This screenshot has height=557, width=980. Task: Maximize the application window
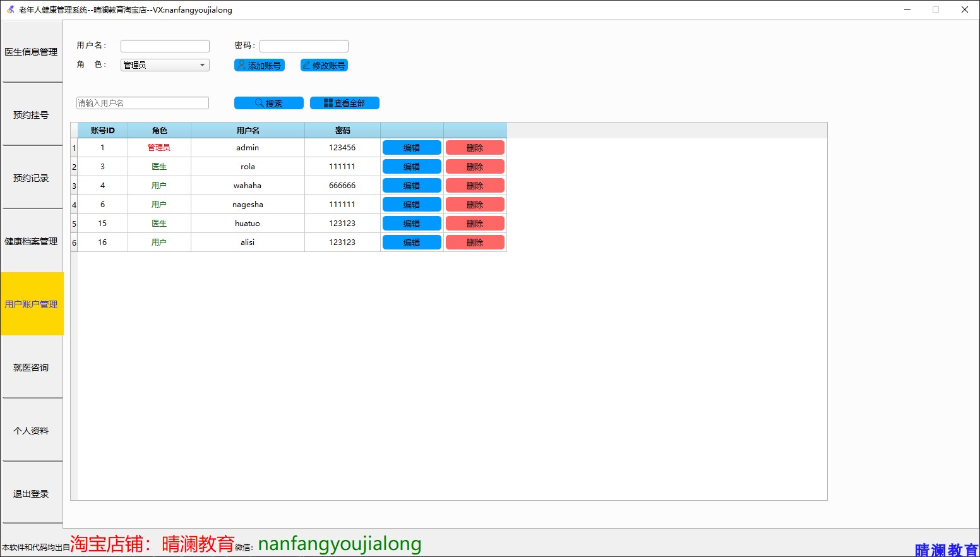[x=936, y=9]
